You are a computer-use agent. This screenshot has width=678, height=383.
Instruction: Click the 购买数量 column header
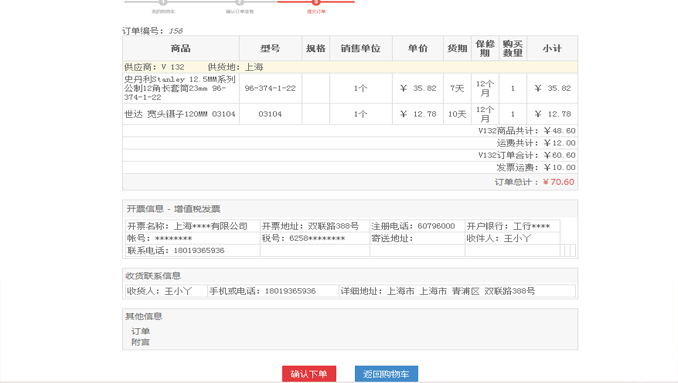(513, 48)
